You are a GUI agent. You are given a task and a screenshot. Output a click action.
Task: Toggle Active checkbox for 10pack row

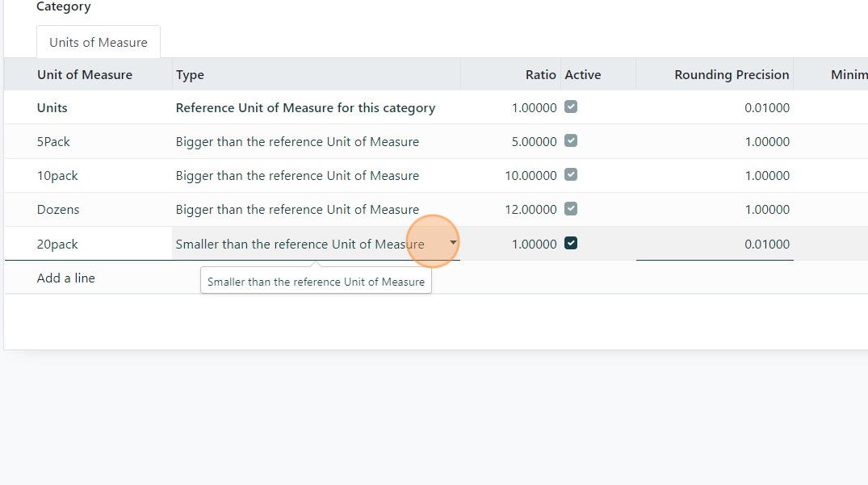click(x=571, y=174)
